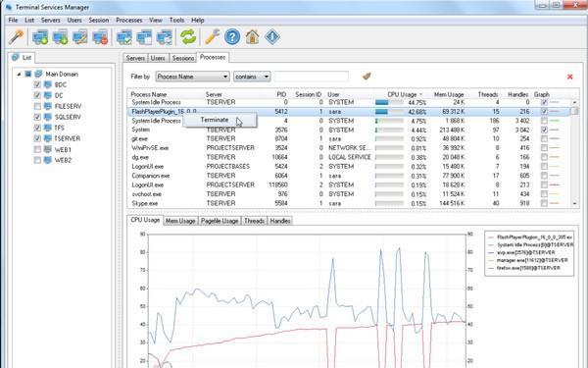
Task: Click the remove server icon with red minus
Action: [x=101, y=37]
